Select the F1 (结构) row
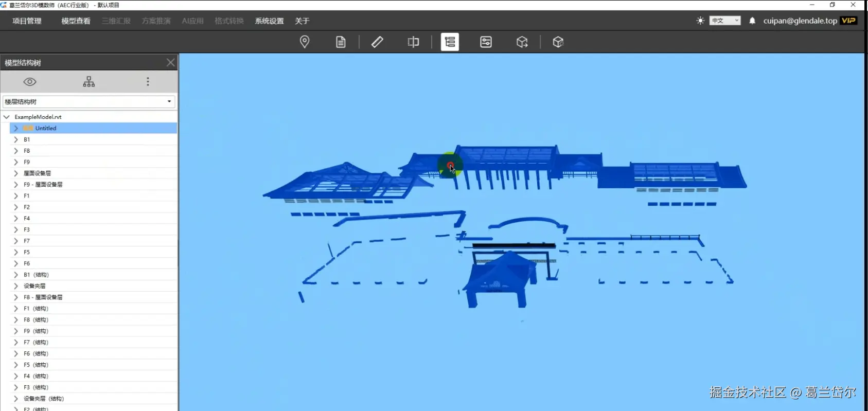Screen dimensions: 868x411 click(94, 309)
